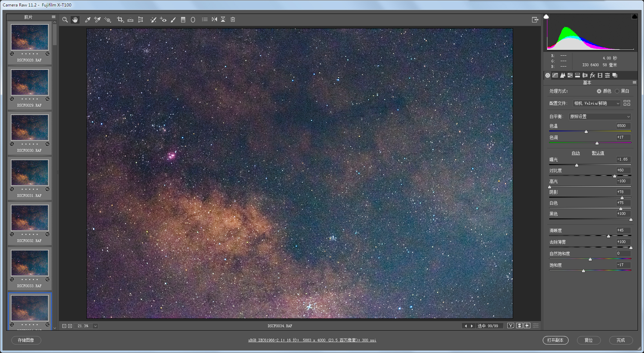
Task: Select the Straighten tool
Action: 130,20
